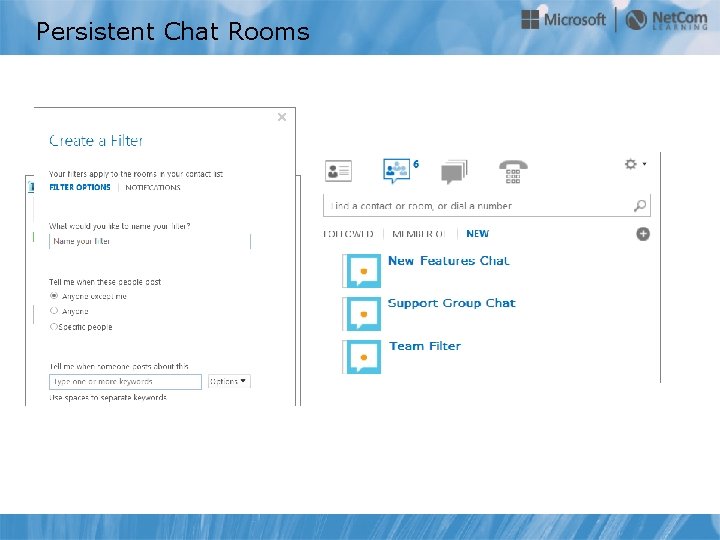
Task: Click the plus add room icon
Action: click(643, 234)
